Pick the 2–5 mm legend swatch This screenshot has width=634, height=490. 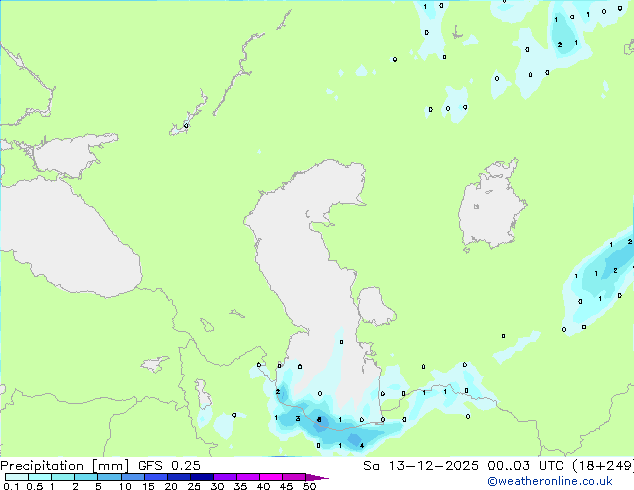(86, 477)
